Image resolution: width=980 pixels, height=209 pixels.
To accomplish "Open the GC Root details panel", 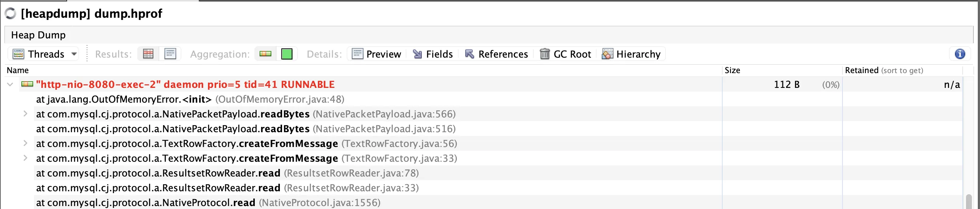I will pyautogui.click(x=565, y=54).
